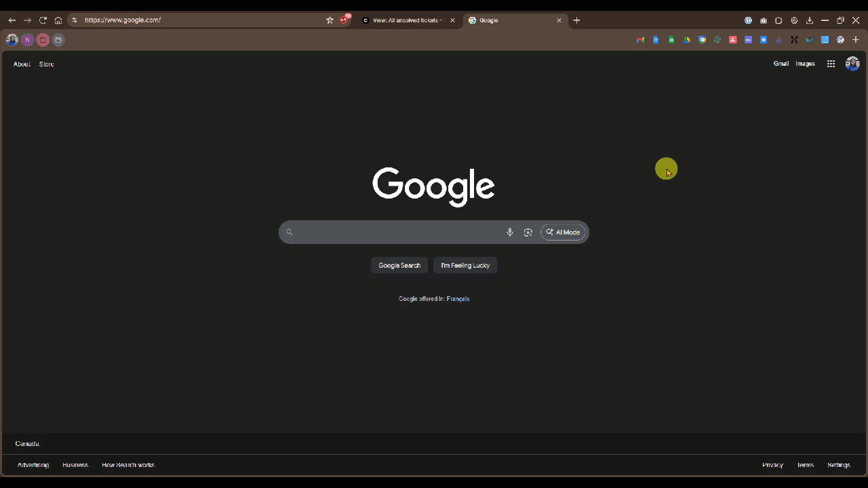Open the Store link
The width and height of the screenshot is (868, 488).
click(x=47, y=64)
